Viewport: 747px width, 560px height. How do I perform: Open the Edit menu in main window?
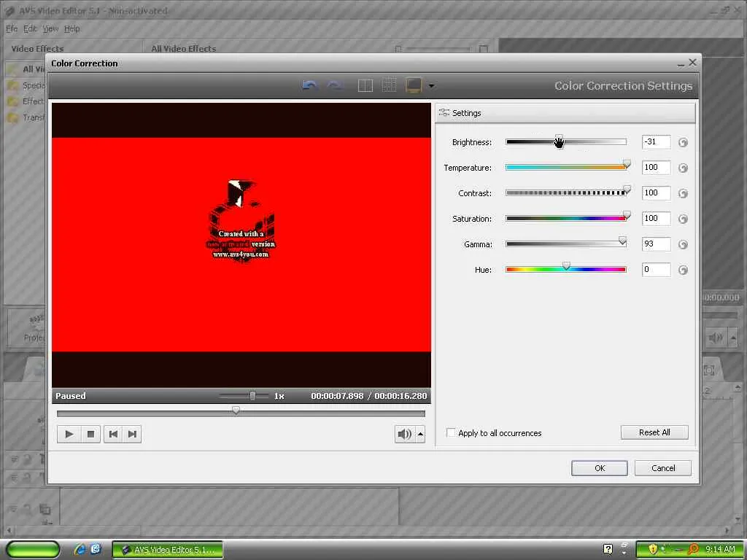click(30, 28)
